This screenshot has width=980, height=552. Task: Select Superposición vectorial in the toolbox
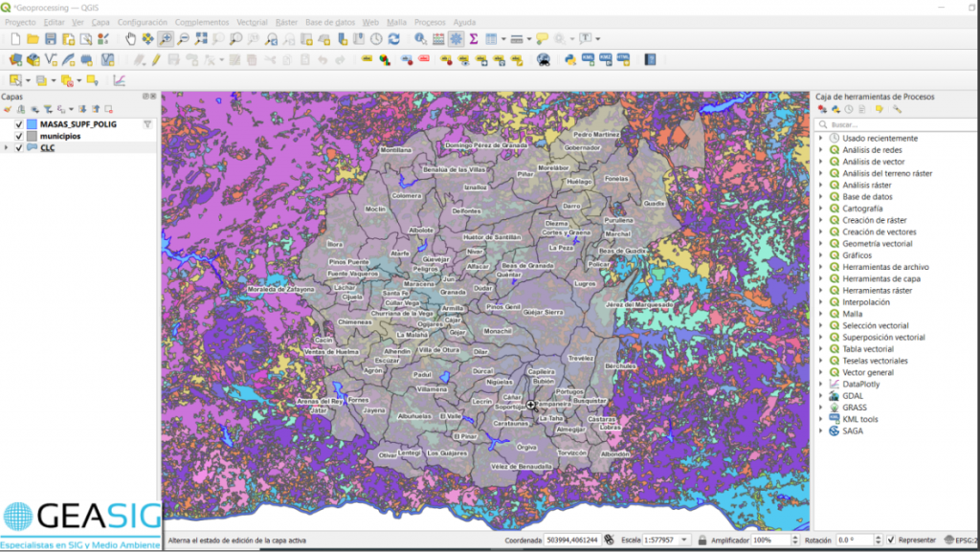(882, 338)
